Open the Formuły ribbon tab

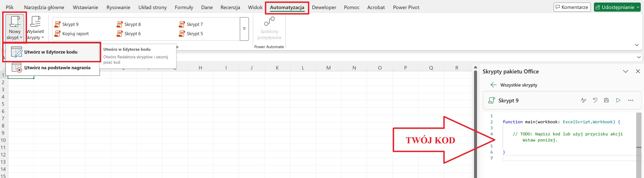point(184,7)
